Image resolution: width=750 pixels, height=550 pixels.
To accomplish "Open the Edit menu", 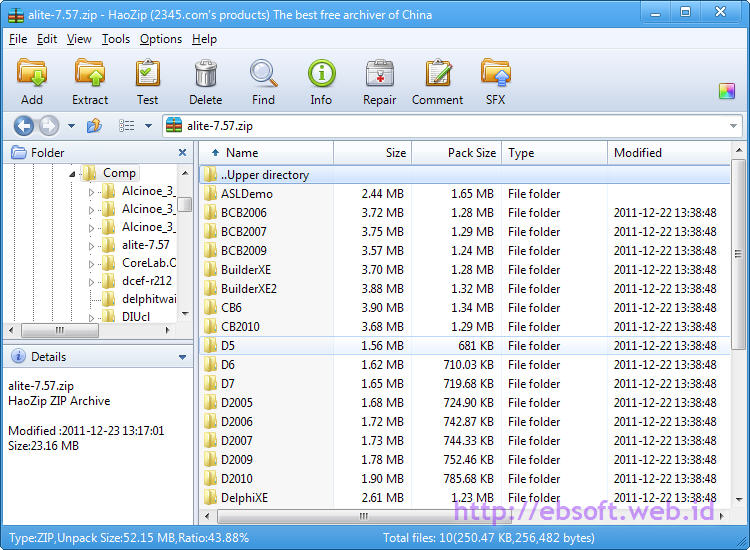I will pos(47,39).
